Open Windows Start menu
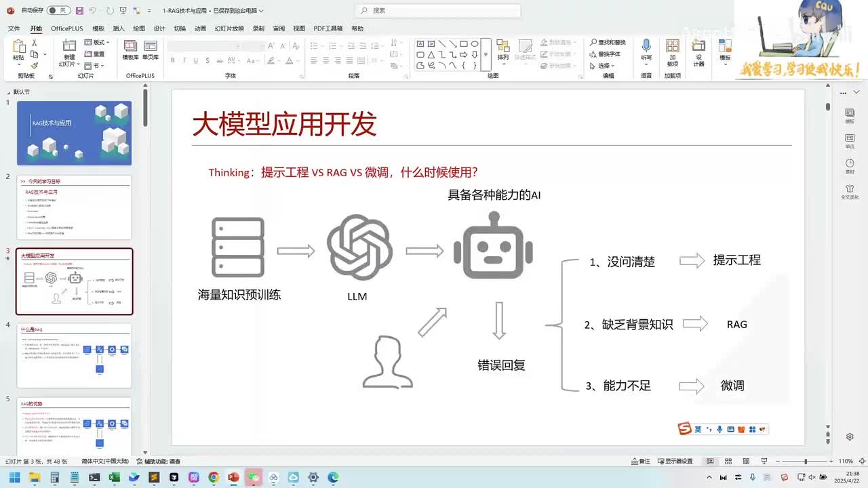This screenshot has width=868, height=488. [x=14, y=477]
